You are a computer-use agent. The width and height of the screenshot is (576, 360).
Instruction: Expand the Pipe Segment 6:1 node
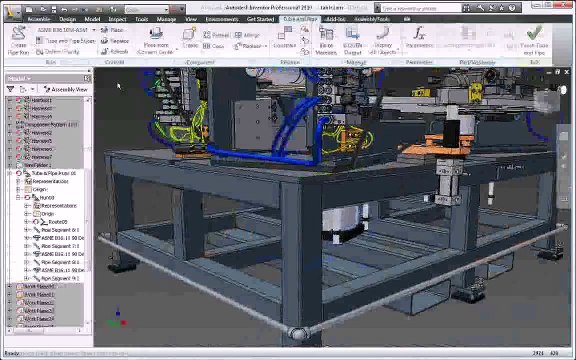[x=26, y=230]
